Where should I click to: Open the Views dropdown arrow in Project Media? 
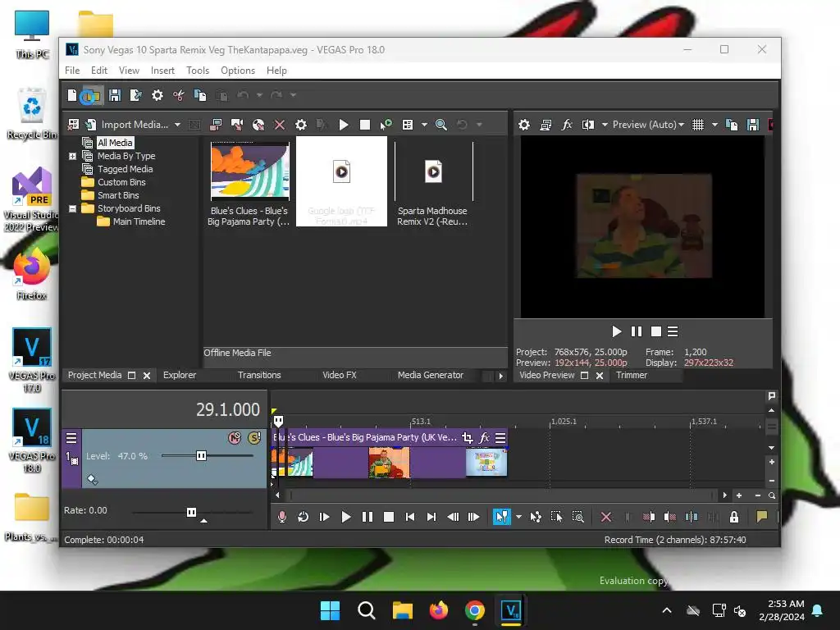(x=424, y=125)
